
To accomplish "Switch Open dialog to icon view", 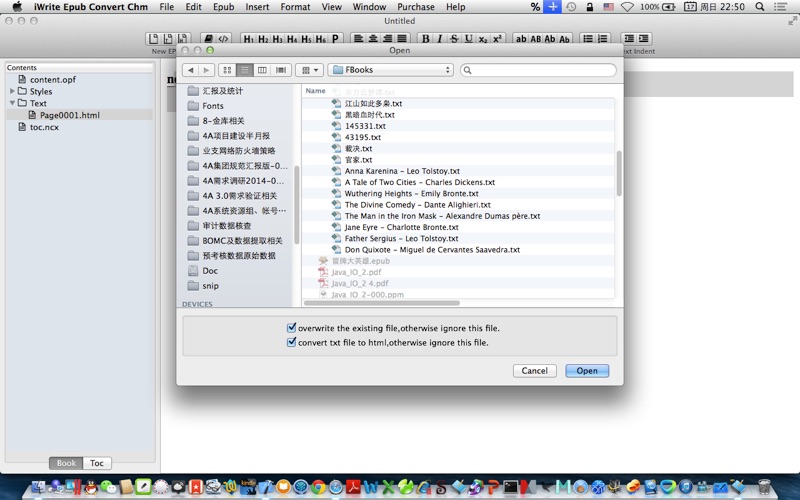I will click(228, 70).
